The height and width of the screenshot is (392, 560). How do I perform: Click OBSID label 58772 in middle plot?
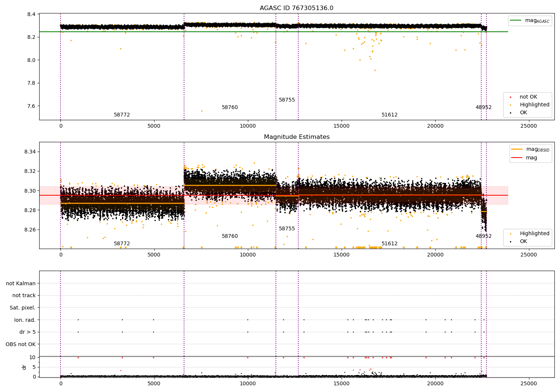point(122,244)
